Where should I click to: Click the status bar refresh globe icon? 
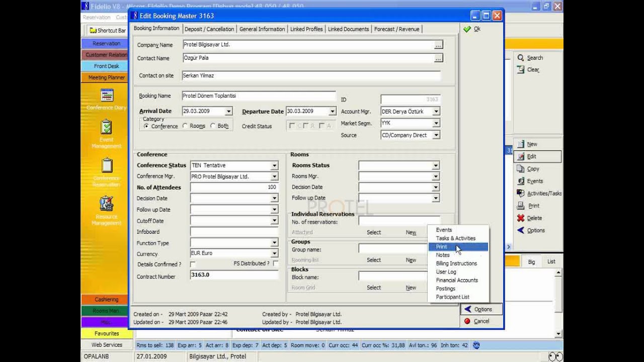click(x=476, y=345)
